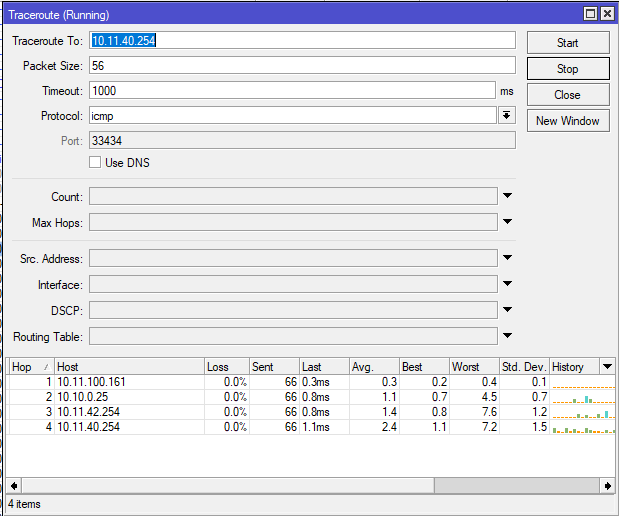Click the horizontal scrollbar thumb
The width and height of the screenshot is (619, 516).
coord(228,486)
